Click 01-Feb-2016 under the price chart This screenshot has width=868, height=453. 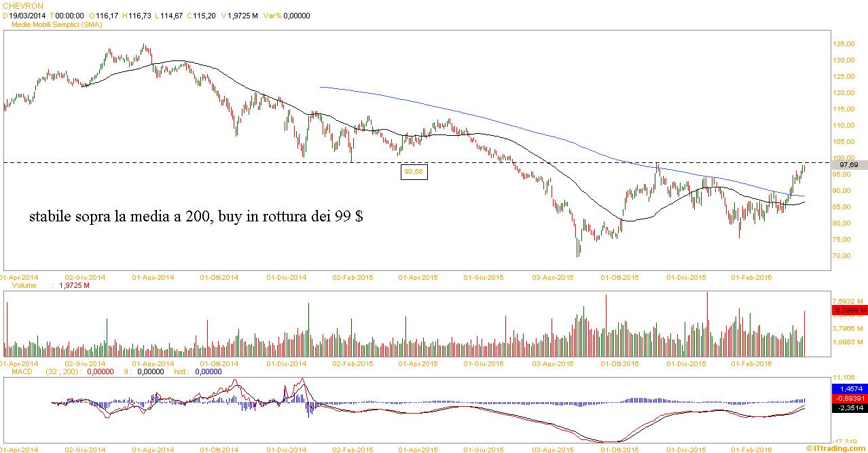point(751,278)
